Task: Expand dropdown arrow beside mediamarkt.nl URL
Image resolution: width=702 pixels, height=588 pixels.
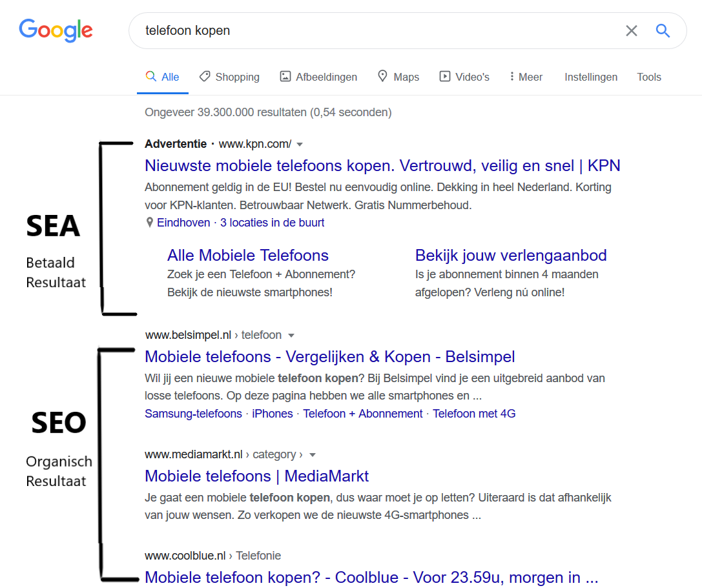Action: pos(313,455)
